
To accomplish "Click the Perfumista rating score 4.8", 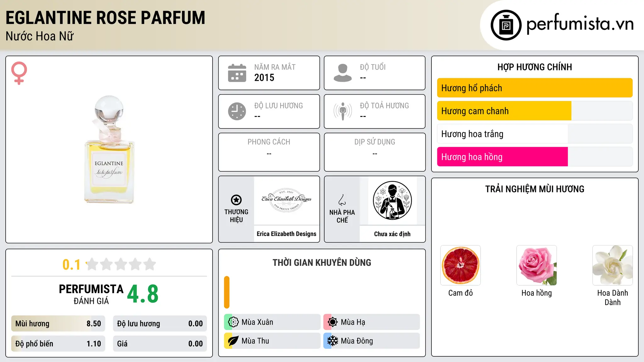I will click(143, 294).
